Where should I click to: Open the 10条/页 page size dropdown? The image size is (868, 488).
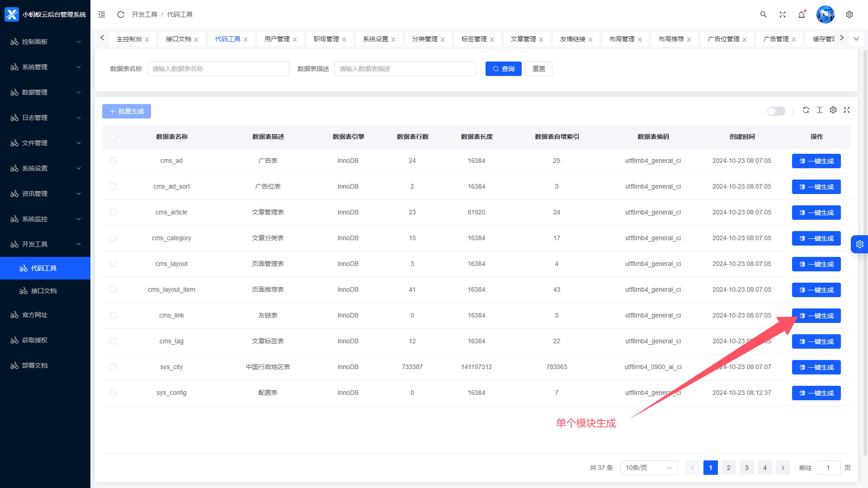(648, 468)
